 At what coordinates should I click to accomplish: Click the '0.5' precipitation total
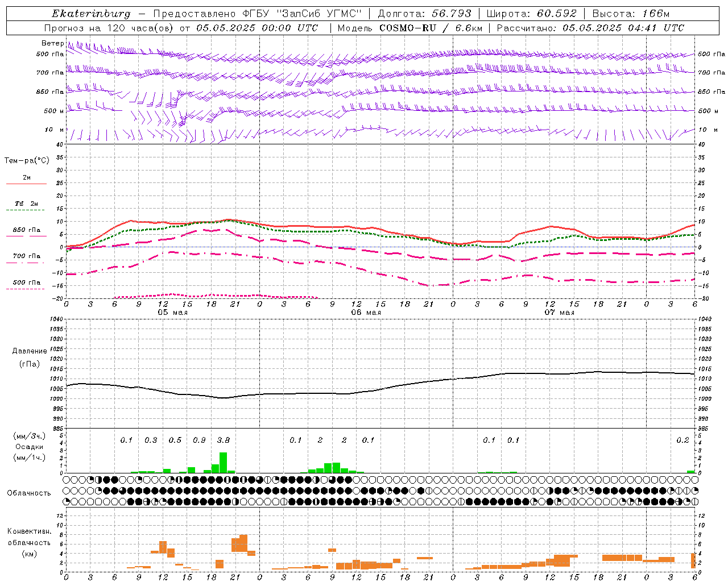click(175, 440)
